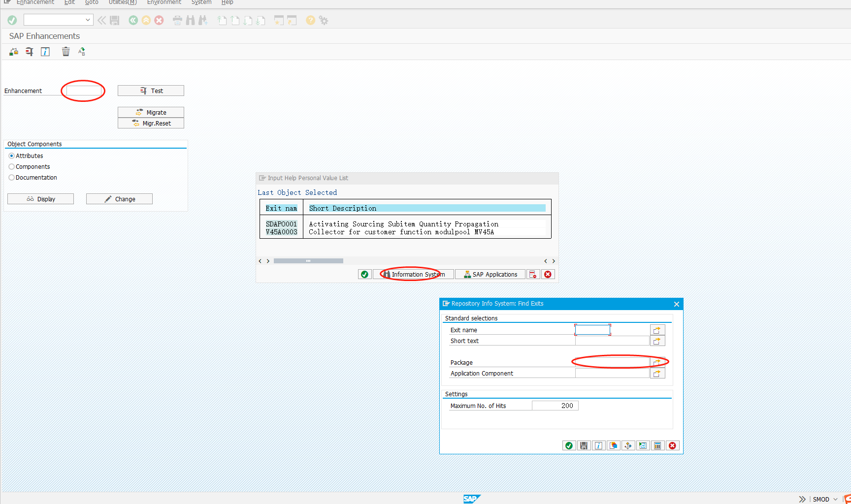This screenshot has height=504, width=851.
Task: Click the Display button
Action: point(40,199)
